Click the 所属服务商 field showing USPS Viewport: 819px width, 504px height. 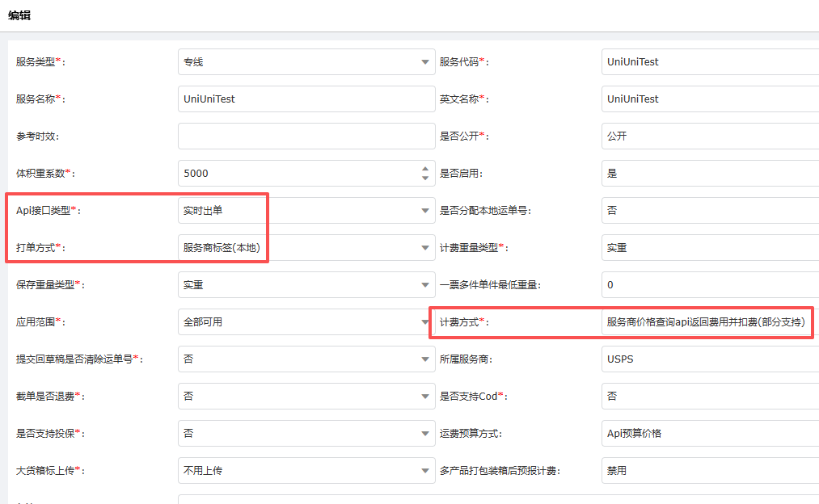[x=710, y=359]
